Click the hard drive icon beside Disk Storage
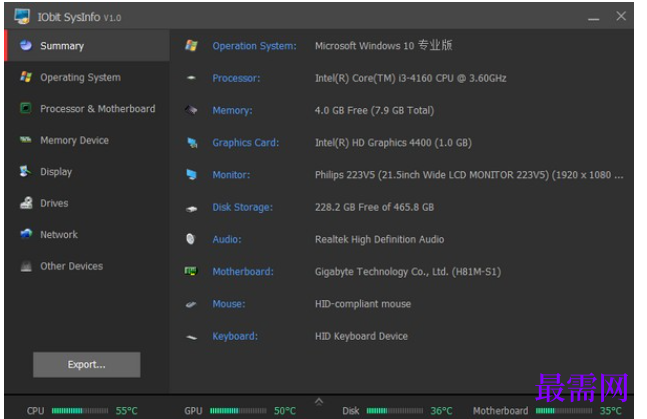This screenshot has width=647, height=419. pyautogui.click(x=191, y=208)
